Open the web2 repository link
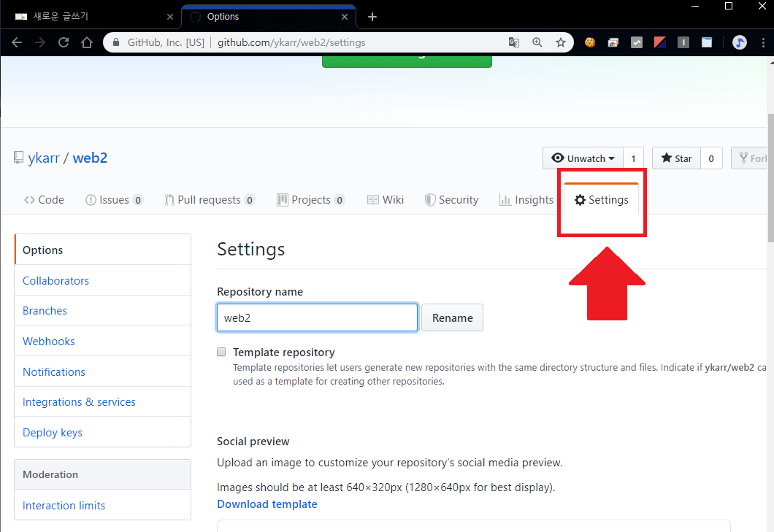 tap(90, 158)
